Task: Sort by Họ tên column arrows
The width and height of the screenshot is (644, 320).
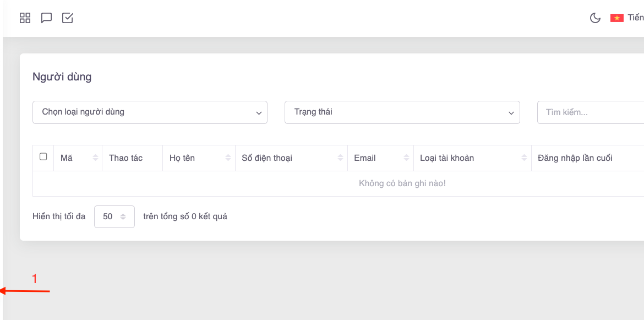Action: (228, 158)
